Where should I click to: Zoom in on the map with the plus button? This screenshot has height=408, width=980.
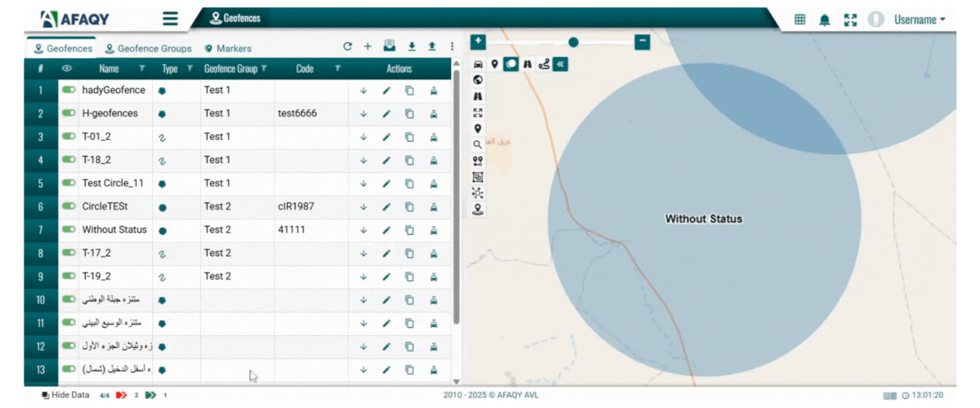(478, 41)
